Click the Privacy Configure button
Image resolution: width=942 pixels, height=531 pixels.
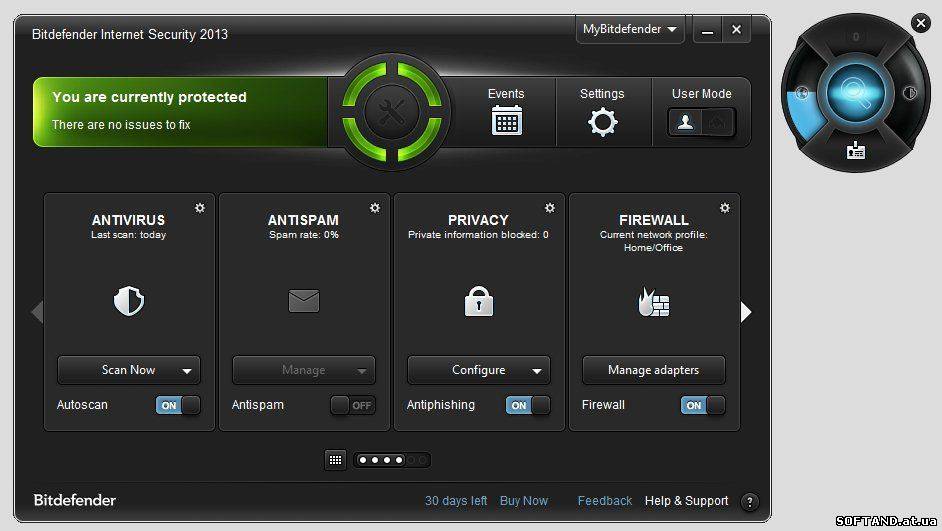(x=479, y=370)
